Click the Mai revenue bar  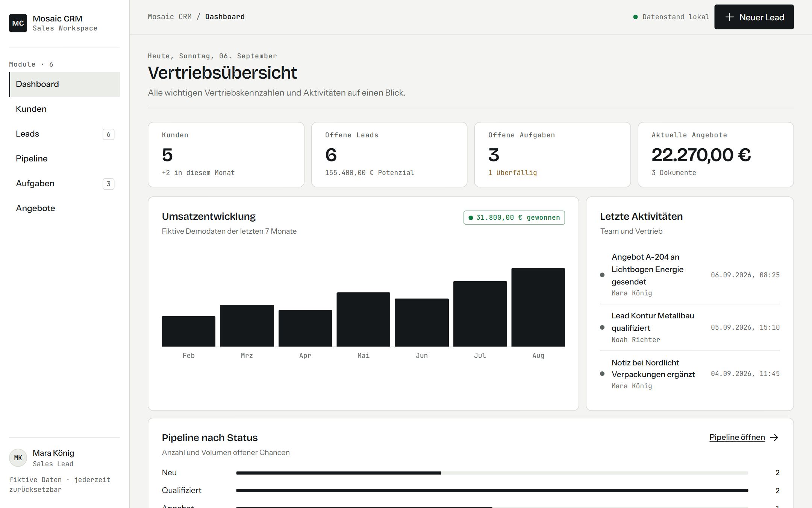click(363, 319)
